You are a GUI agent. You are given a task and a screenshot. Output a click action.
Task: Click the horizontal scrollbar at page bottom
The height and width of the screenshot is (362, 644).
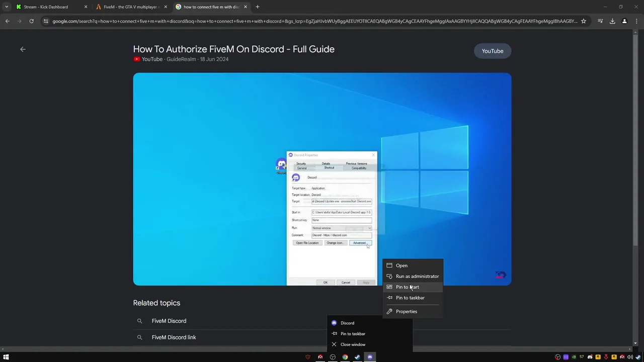click(316, 348)
